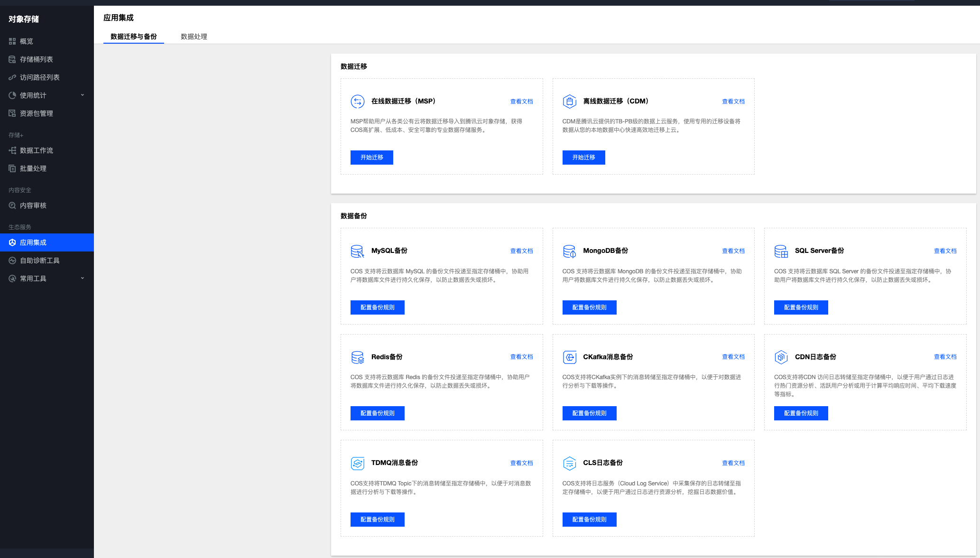Open 资源包管理 from the sidebar

coord(12,113)
